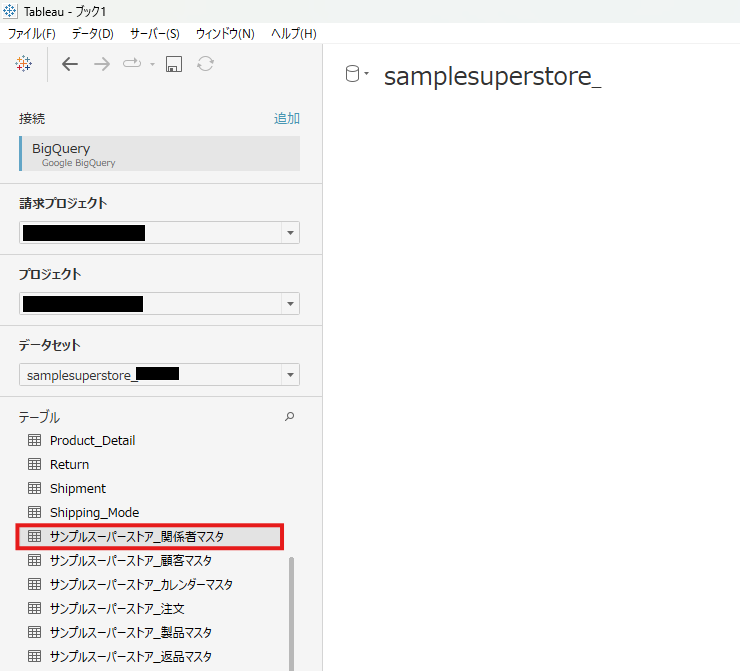Click the table icon for Product_Detail
Viewport: 740px width, 671px height.
pyautogui.click(x=34, y=440)
